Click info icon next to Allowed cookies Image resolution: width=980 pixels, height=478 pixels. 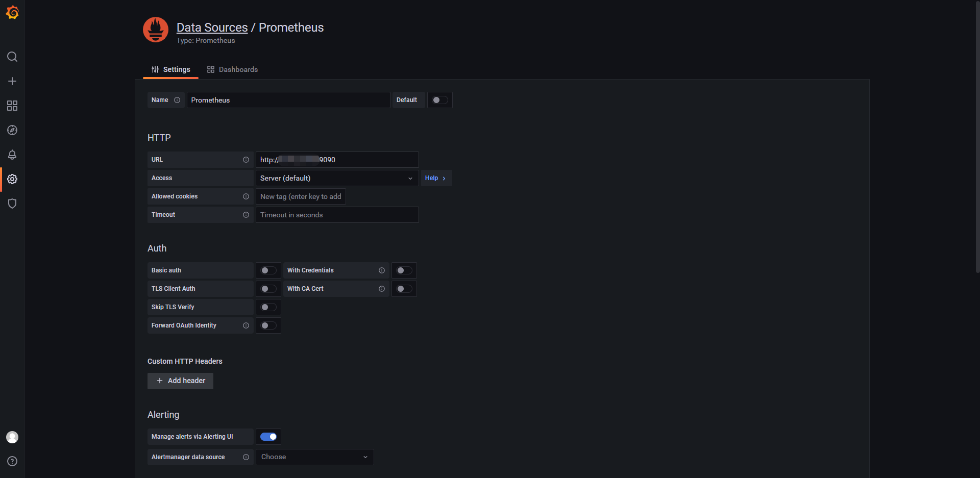point(246,196)
